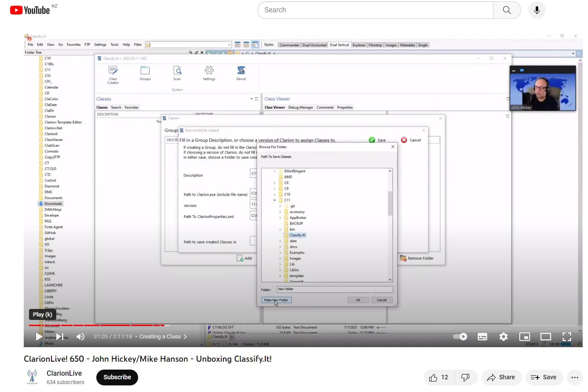Click the red video progress bar
The image size is (588, 392).
(97, 325)
